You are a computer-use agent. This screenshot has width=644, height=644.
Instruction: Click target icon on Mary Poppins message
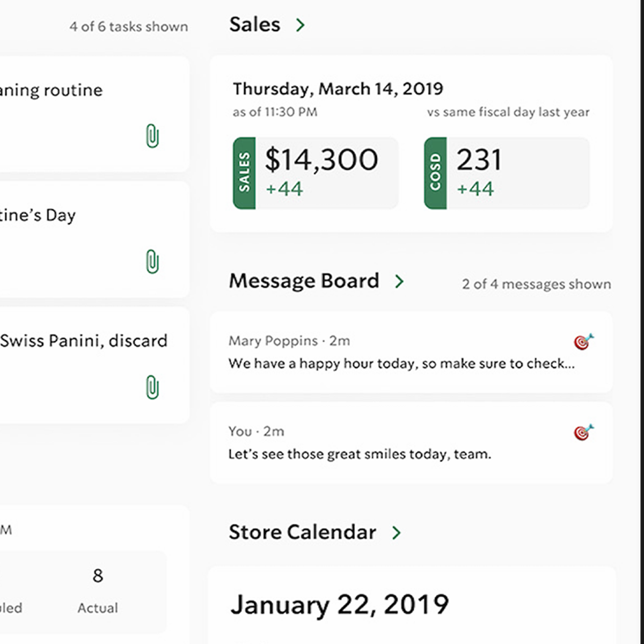tap(583, 341)
